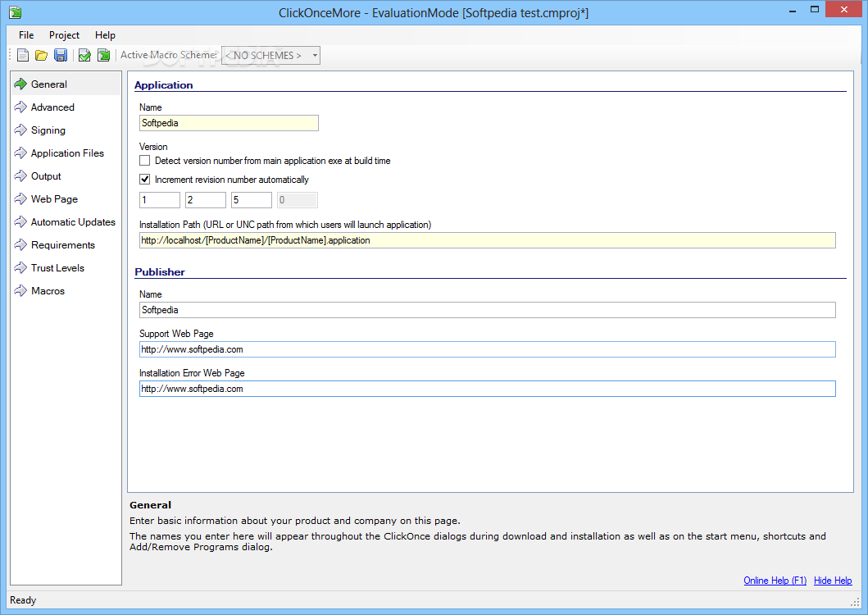Close the ClickOnceMore window

click(843, 9)
